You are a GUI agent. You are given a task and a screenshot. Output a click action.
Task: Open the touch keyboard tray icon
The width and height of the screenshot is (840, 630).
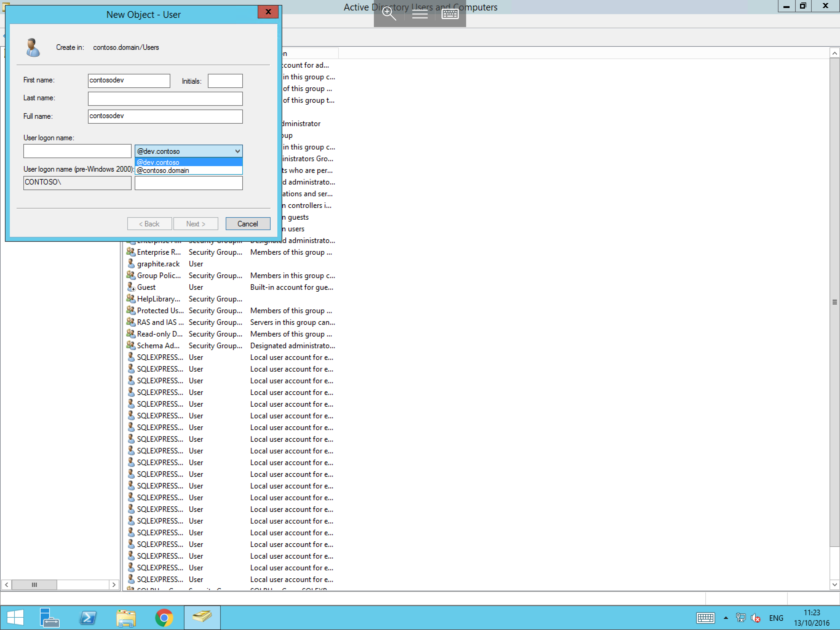705,618
